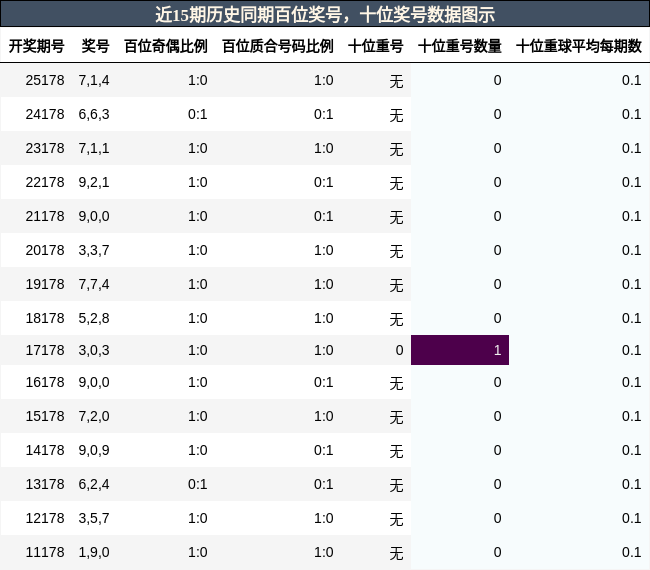Click the title 近15期历史同期百位奖号，十位奖号数据图示
The height and width of the screenshot is (570, 650).
[x=325, y=15]
